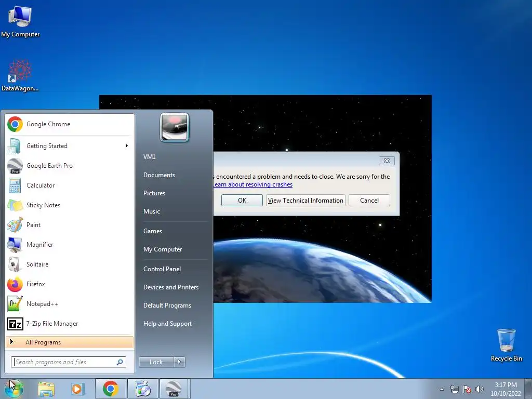Viewport: 532px width, 399px height.
Task: Open 7-Zip File Manager
Action: coord(70,323)
